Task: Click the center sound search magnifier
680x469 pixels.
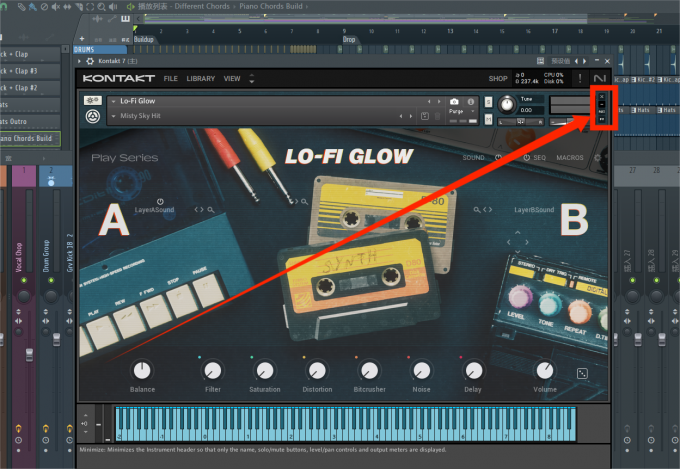Action: click(304, 202)
